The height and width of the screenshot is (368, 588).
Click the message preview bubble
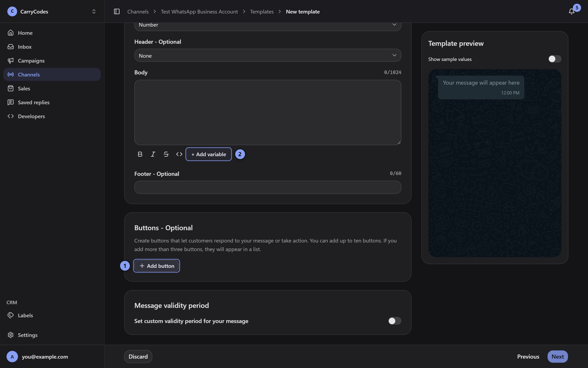[x=481, y=87]
